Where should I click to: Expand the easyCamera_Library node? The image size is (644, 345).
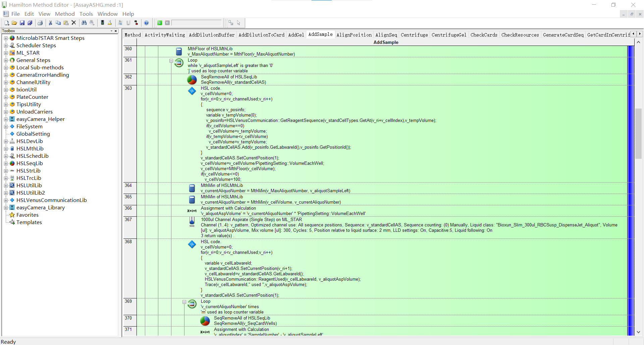click(6, 208)
